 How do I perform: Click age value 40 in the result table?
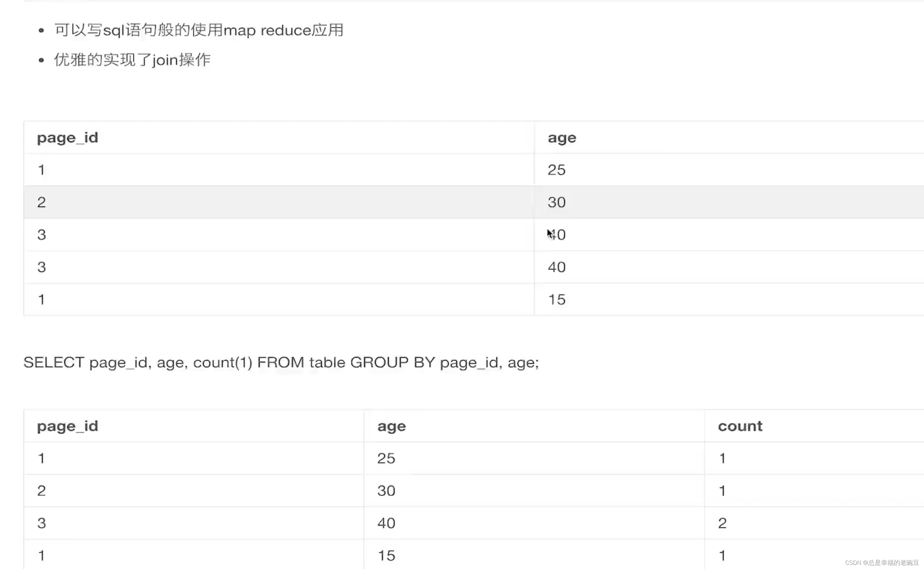pyautogui.click(x=386, y=523)
